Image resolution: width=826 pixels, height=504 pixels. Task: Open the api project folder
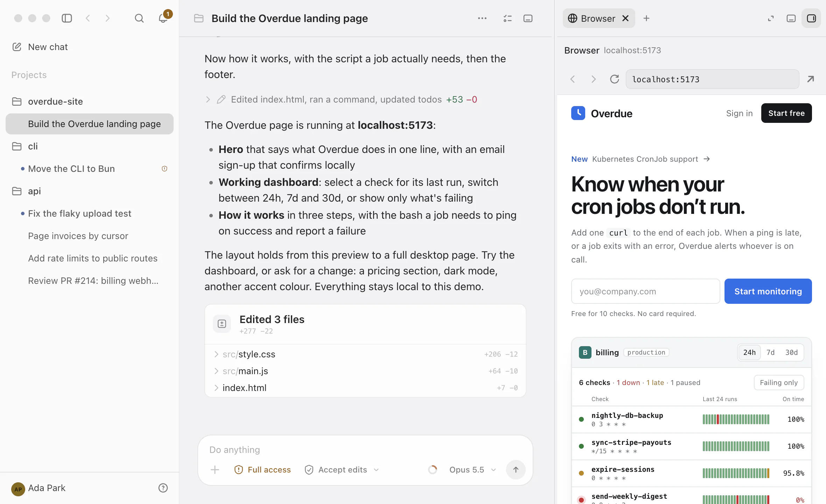click(27, 191)
